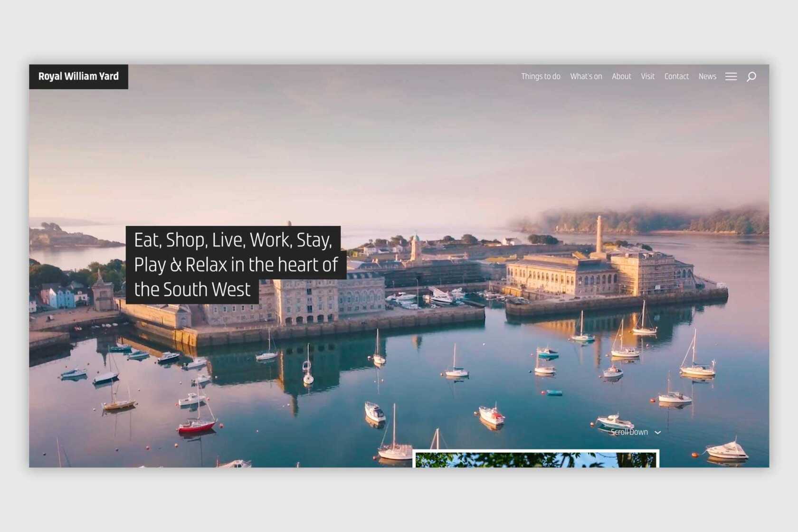The width and height of the screenshot is (798, 532).
Task: Open the Visit navigation link
Action: [647, 76]
